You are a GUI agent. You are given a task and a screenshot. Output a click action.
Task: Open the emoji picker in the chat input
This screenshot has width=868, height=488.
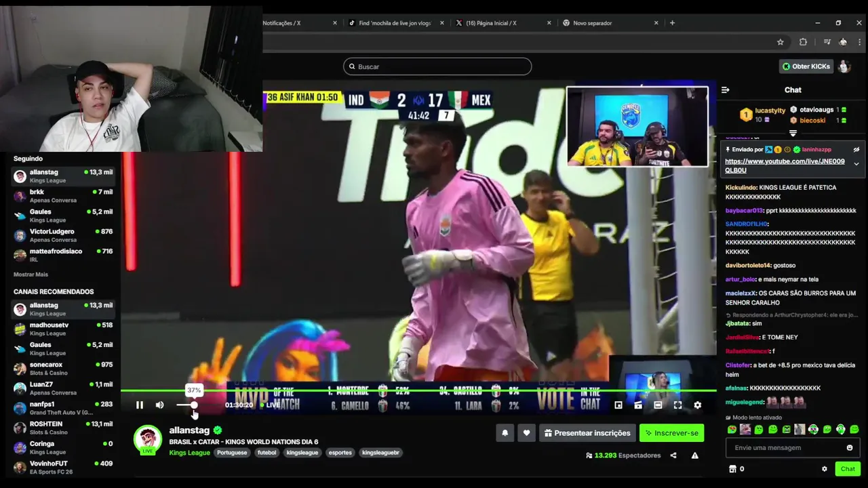point(850,448)
